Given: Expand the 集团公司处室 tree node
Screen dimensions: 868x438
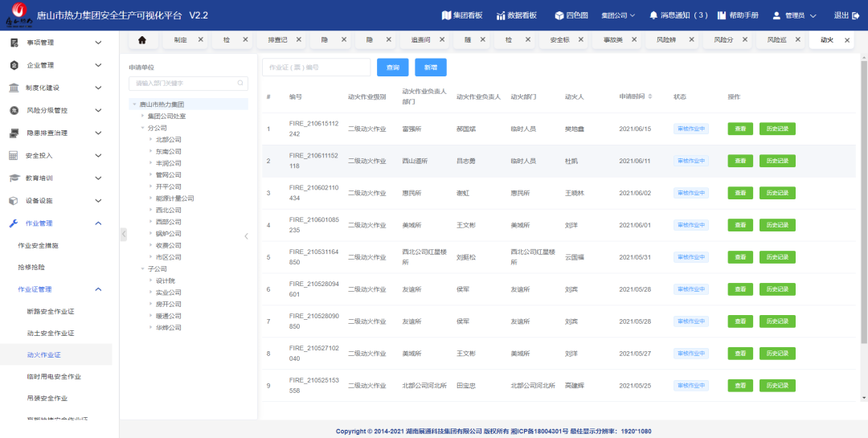Looking at the screenshot, I should click(142, 116).
